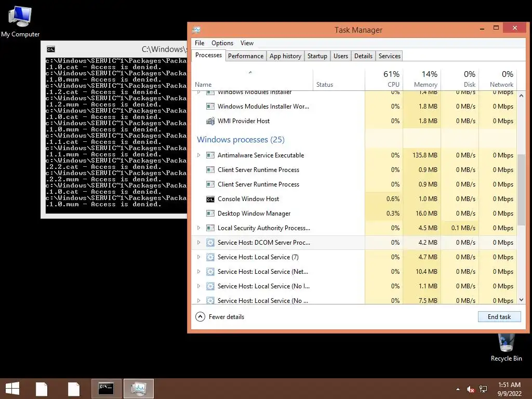Click the scrollbar down arrow in process list

[x=521, y=300]
